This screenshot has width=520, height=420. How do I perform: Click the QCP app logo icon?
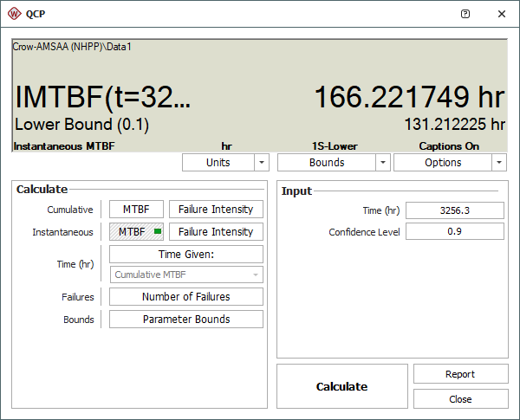coord(15,14)
